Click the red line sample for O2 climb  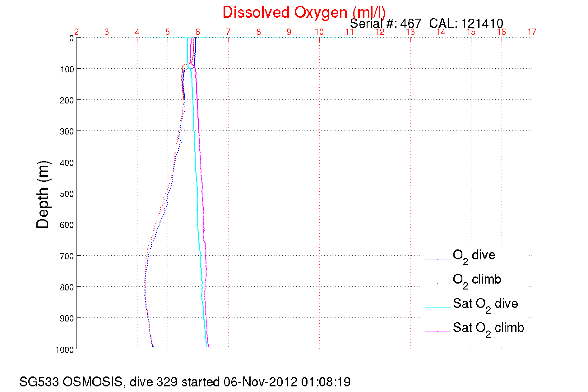(438, 283)
